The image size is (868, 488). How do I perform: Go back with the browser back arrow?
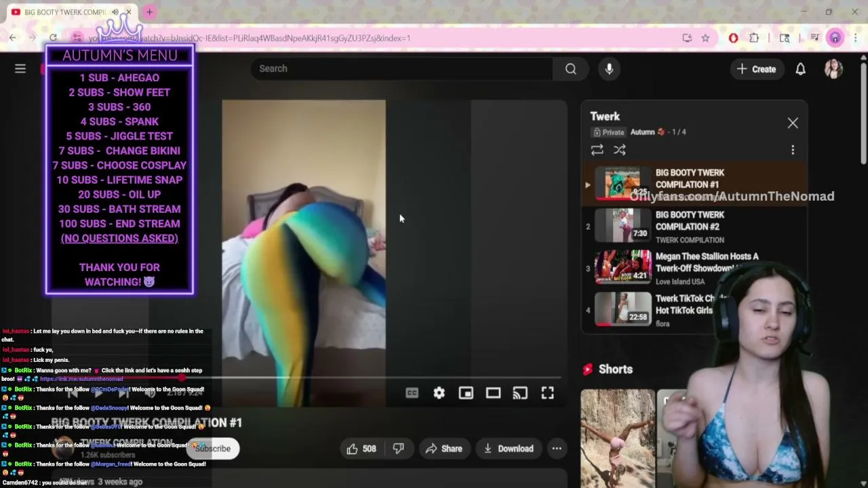click(13, 38)
